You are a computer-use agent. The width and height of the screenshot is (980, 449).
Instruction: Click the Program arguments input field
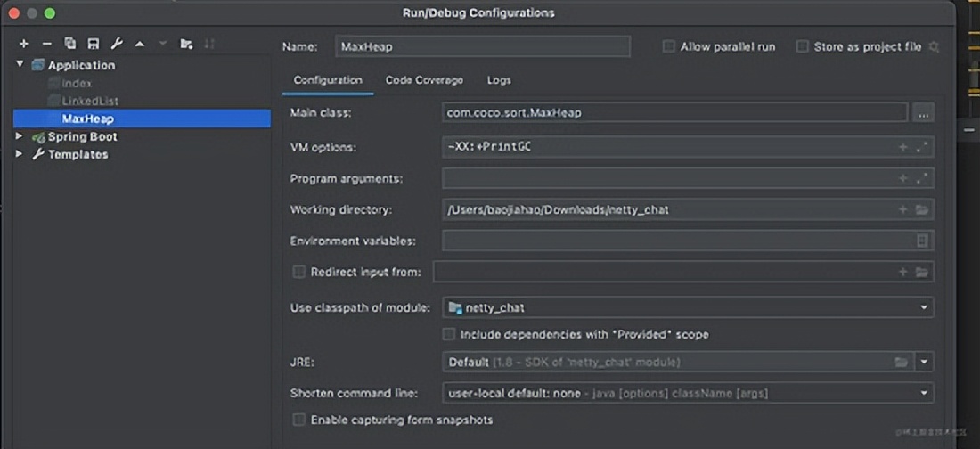668,178
